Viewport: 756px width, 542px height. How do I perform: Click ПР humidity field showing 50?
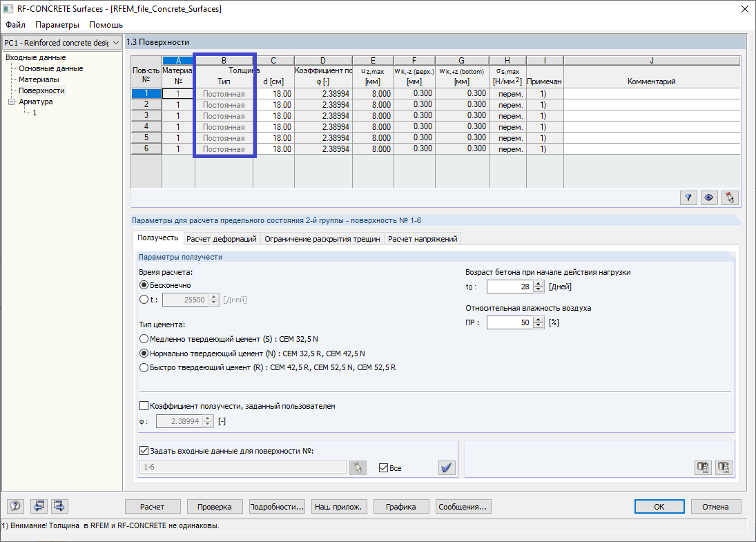(510, 322)
